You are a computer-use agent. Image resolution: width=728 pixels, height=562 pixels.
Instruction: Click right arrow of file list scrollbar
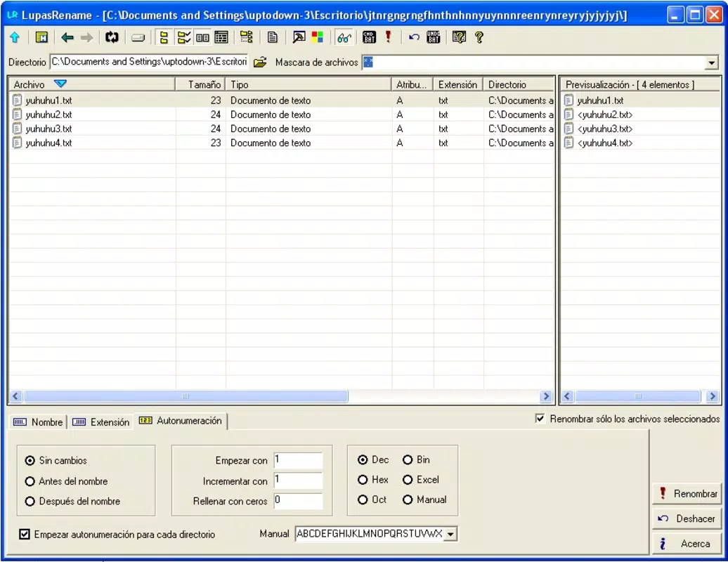tap(547, 396)
